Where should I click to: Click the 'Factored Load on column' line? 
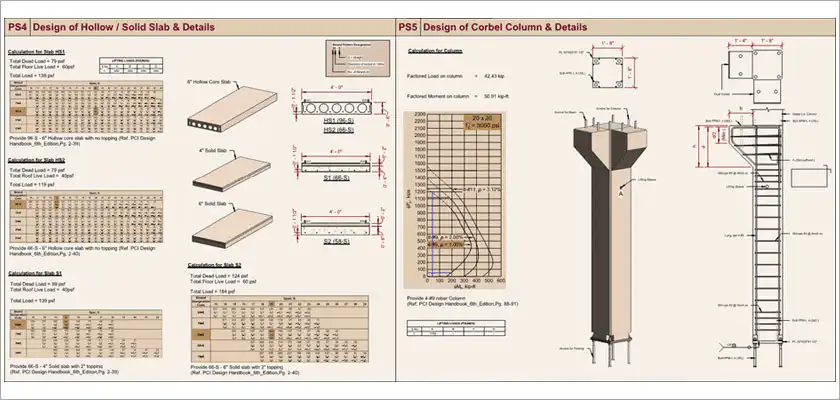pos(455,76)
